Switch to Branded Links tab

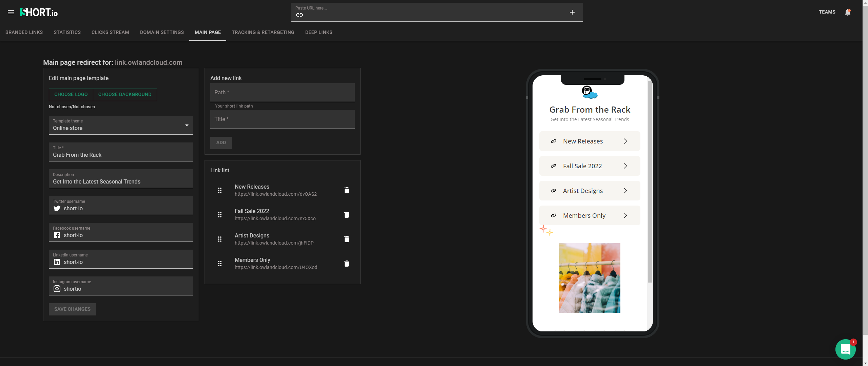point(24,32)
